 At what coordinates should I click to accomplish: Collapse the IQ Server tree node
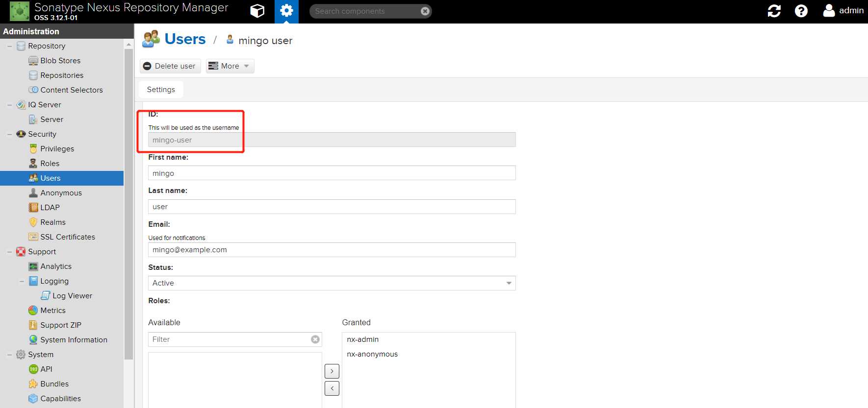click(9, 105)
